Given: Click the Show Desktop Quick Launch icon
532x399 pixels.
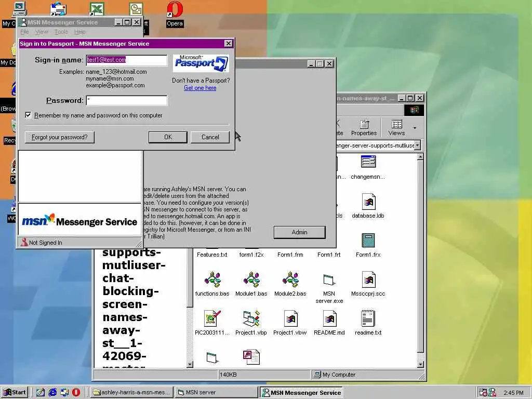Looking at the screenshot, I should (41, 392).
